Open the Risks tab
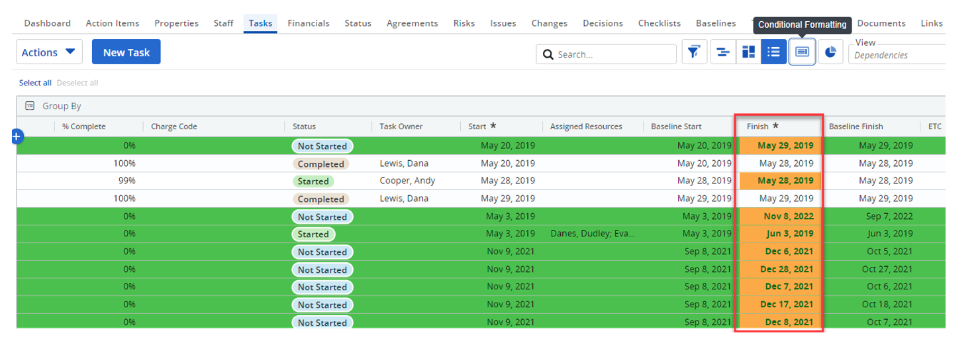Screen dimensions: 980x343 [x=464, y=23]
